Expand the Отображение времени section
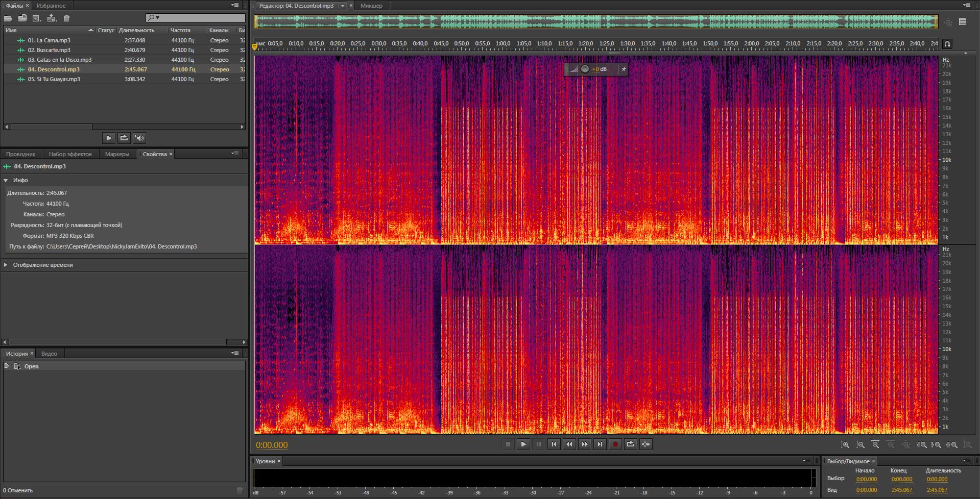The height and width of the screenshot is (499, 980). pyautogui.click(x=6, y=265)
